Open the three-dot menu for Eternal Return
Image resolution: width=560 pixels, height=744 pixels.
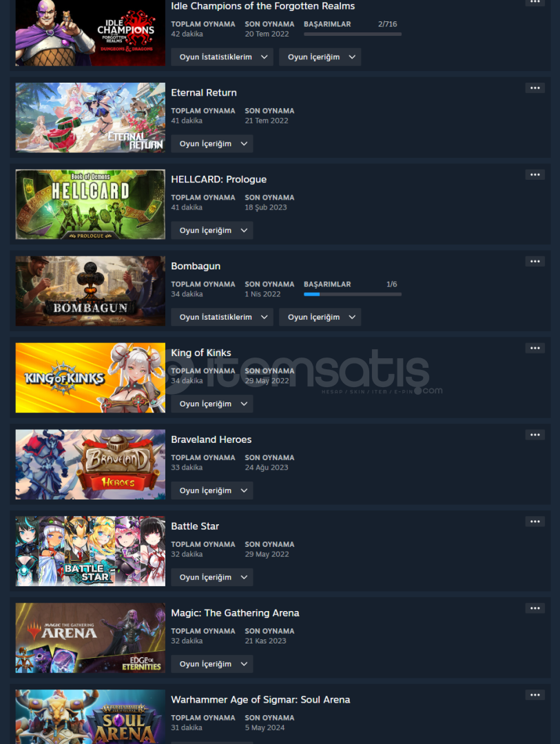click(x=535, y=87)
